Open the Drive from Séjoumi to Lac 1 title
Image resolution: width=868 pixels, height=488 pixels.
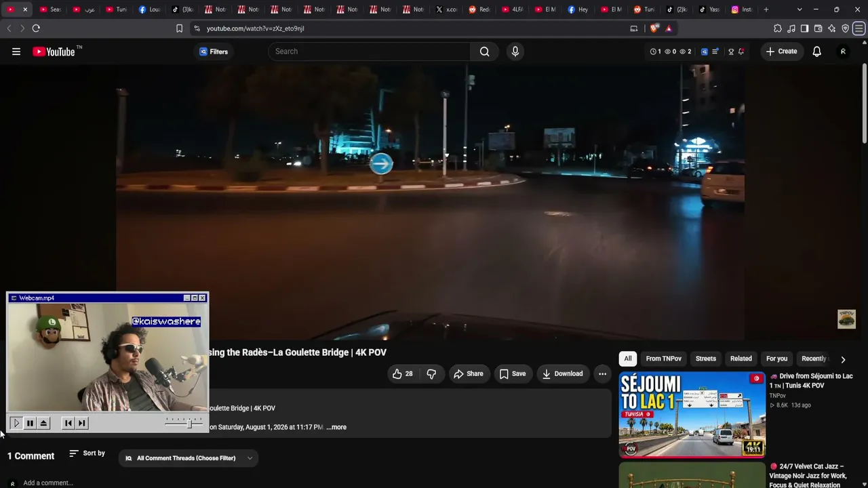[812, 381]
